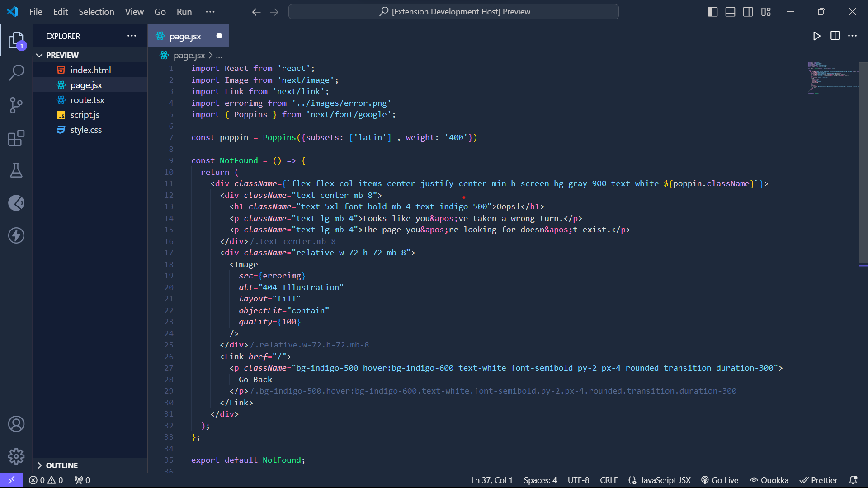
Task: Run the file with play icon
Action: 816,36
